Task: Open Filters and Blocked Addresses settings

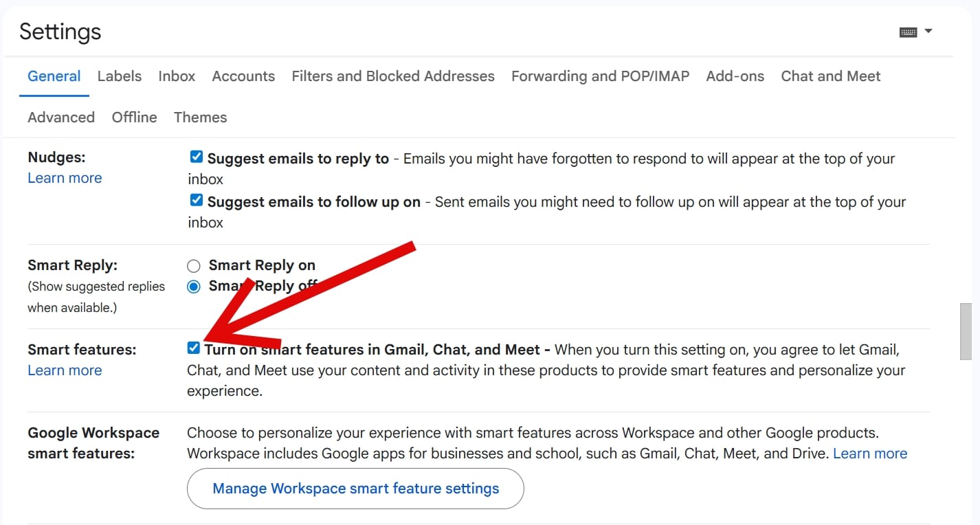Action: [x=392, y=76]
